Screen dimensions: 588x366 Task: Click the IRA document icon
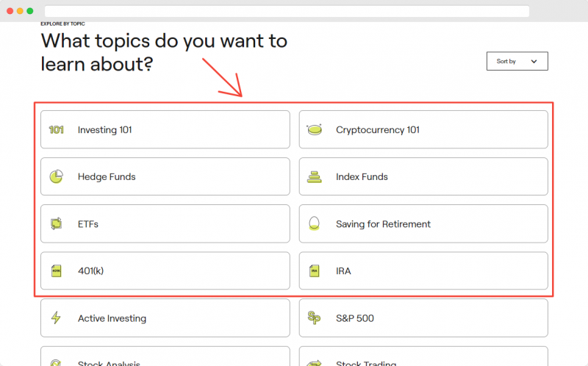[x=315, y=270]
